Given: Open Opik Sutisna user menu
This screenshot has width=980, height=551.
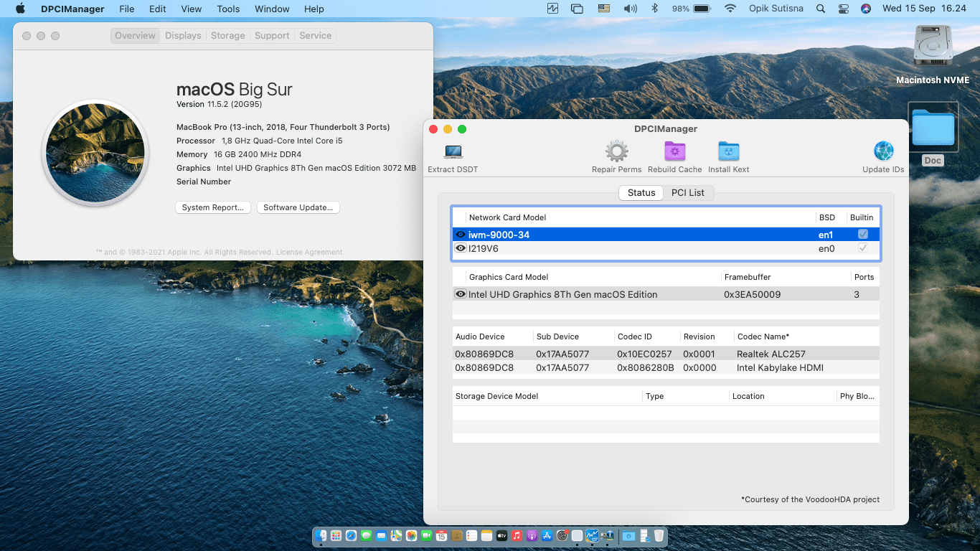Looking at the screenshot, I should (777, 9).
